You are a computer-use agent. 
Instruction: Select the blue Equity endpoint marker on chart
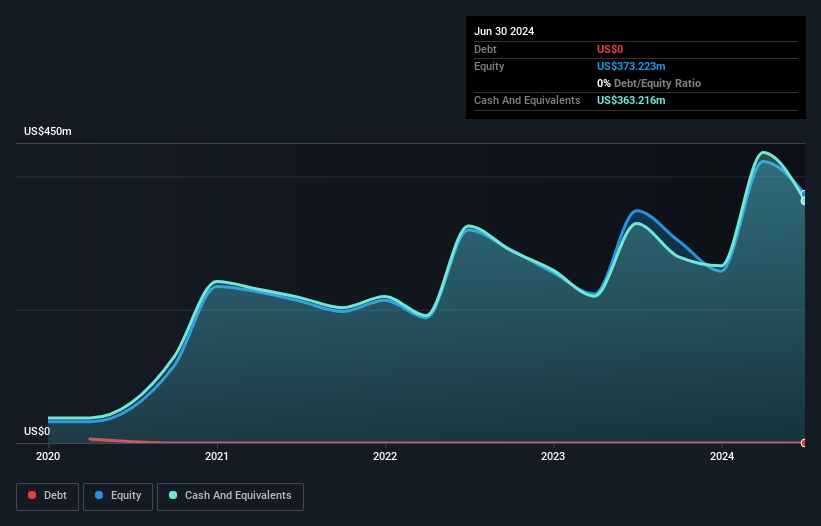click(804, 195)
